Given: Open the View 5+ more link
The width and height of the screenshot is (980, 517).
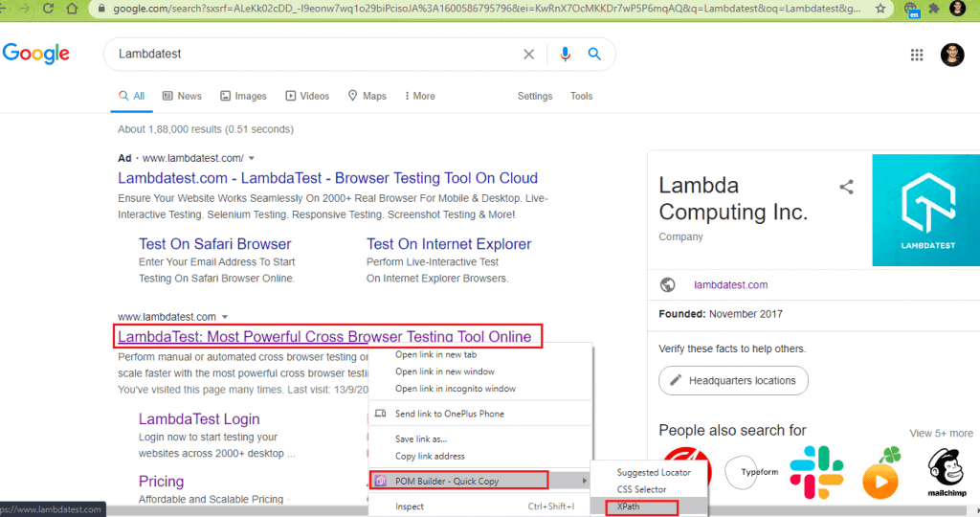Looking at the screenshot, I should coord(941,434).
